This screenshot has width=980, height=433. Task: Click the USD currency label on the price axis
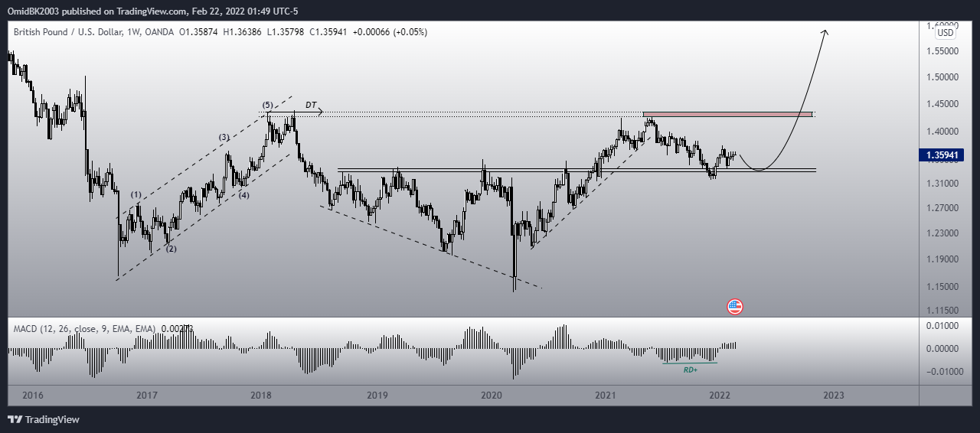946,33
